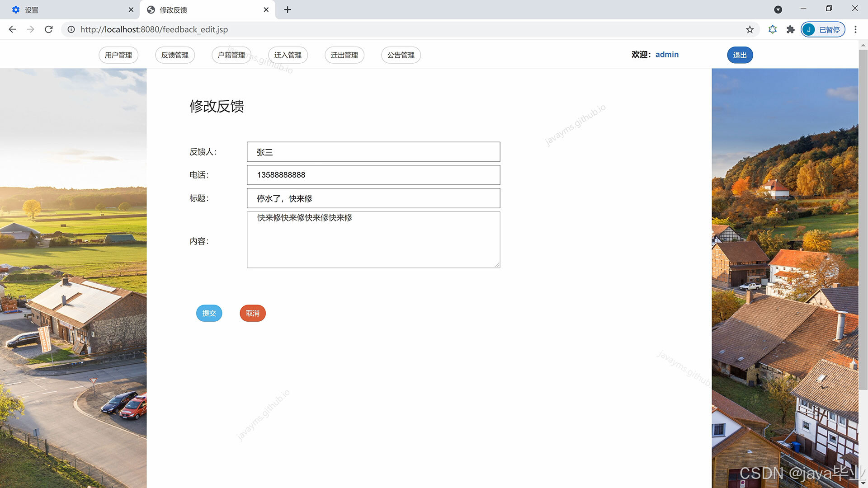Focus the 标题 input field
868x488 pixels.
373,198
